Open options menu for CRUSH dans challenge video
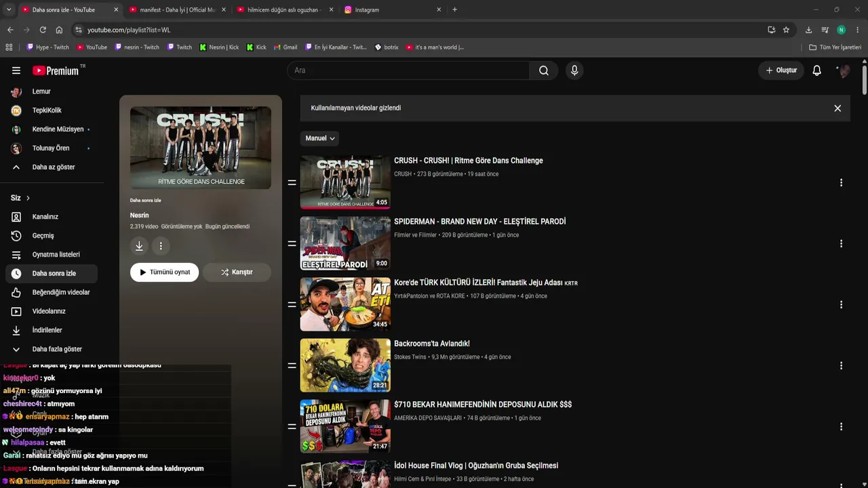This screenshot has width=868, height=488. pyautogui.click(x=841, y=182)
